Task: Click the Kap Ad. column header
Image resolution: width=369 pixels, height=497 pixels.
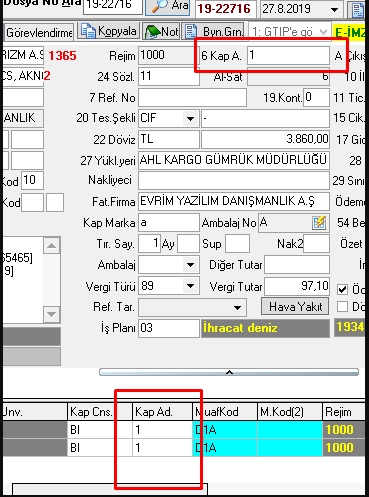Action: coord(163,412)
